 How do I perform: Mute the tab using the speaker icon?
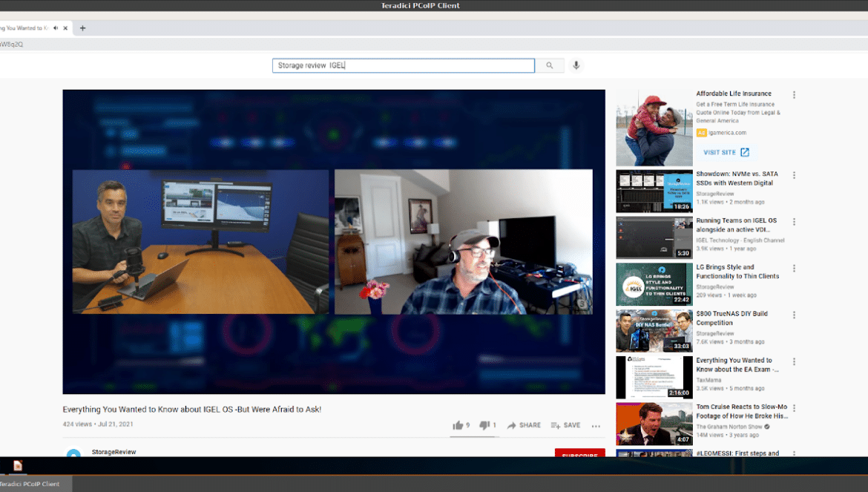tap(56, 27)
